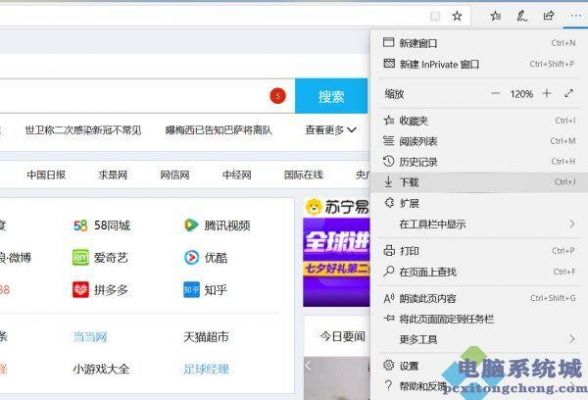
Task: Click the news carousel previous arrow
Action: [x=308, y=366]
